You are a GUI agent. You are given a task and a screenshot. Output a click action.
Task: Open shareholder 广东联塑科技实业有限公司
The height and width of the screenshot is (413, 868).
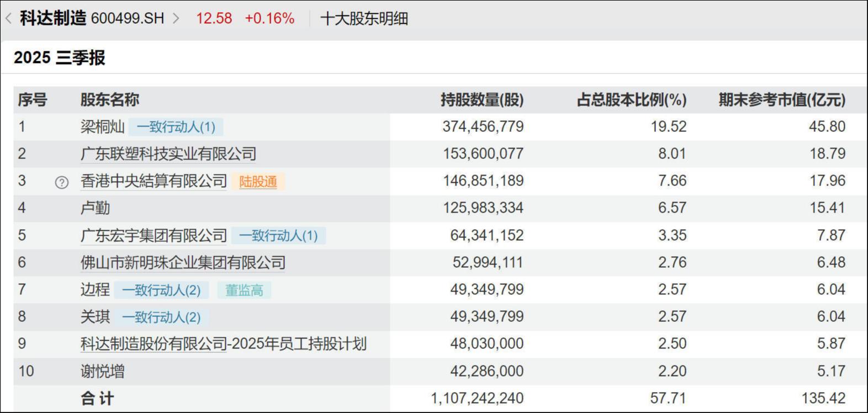coord(168,154)
